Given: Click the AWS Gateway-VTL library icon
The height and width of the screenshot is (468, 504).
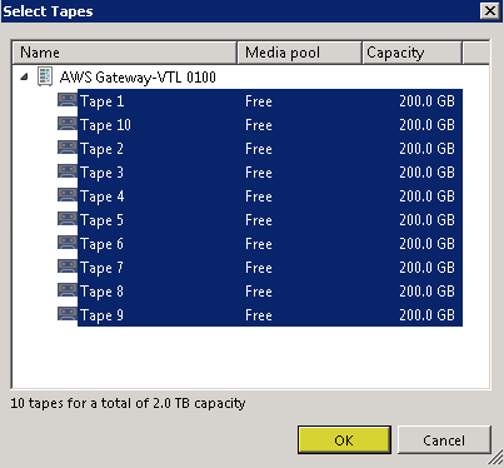Looking at the screenshot, I should click(45, 77).
